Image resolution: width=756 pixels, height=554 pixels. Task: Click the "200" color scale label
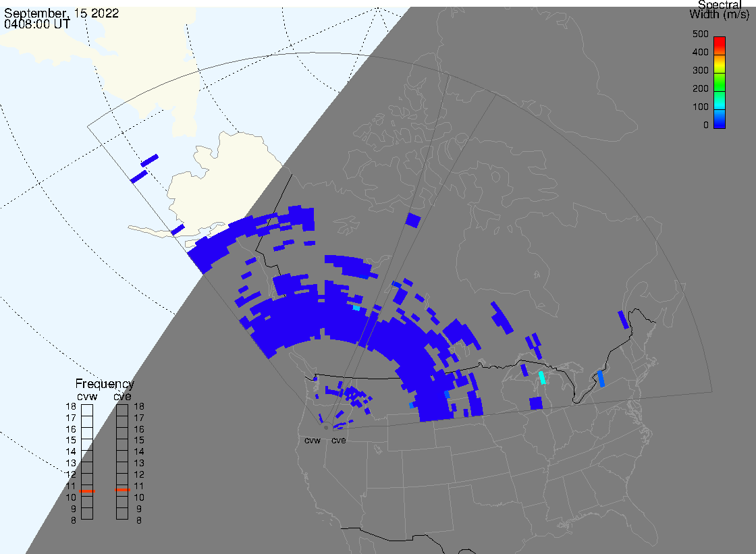pyautogui.click(x=700, y=88)
